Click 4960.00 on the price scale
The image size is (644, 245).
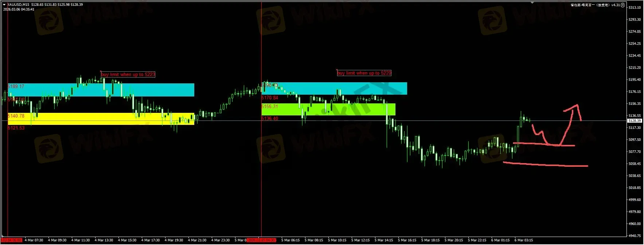(635, 224)
